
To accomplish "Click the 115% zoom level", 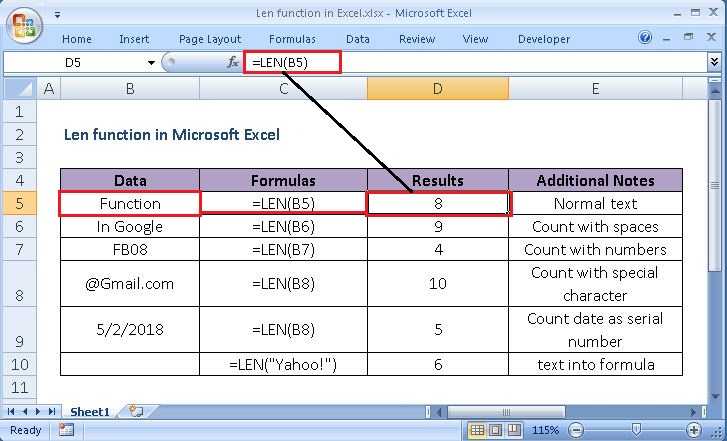I will coord(545,430).
